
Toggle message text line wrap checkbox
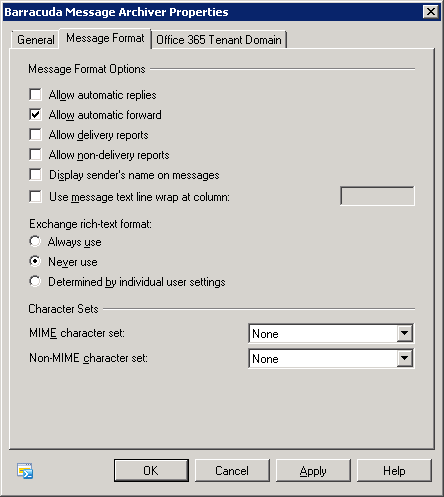click(x=35, y=197)
